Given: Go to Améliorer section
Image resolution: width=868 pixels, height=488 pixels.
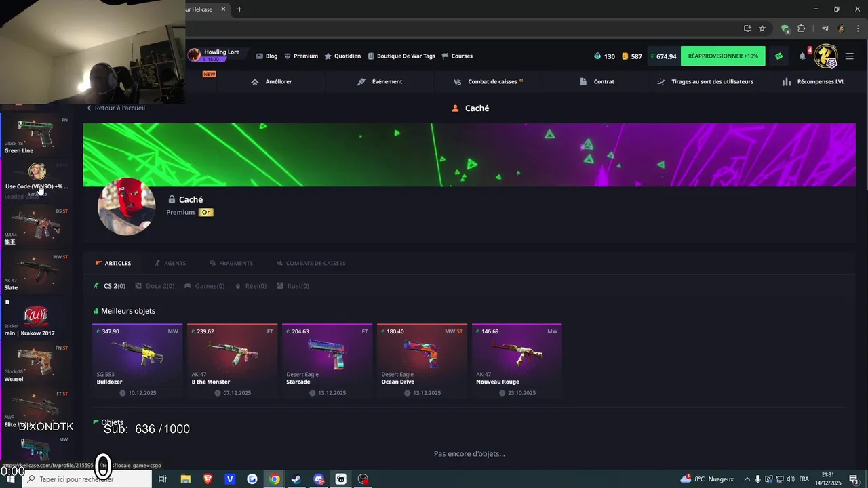Looking at the screenshot, I should pyautogui.click(x=271, y=81).
